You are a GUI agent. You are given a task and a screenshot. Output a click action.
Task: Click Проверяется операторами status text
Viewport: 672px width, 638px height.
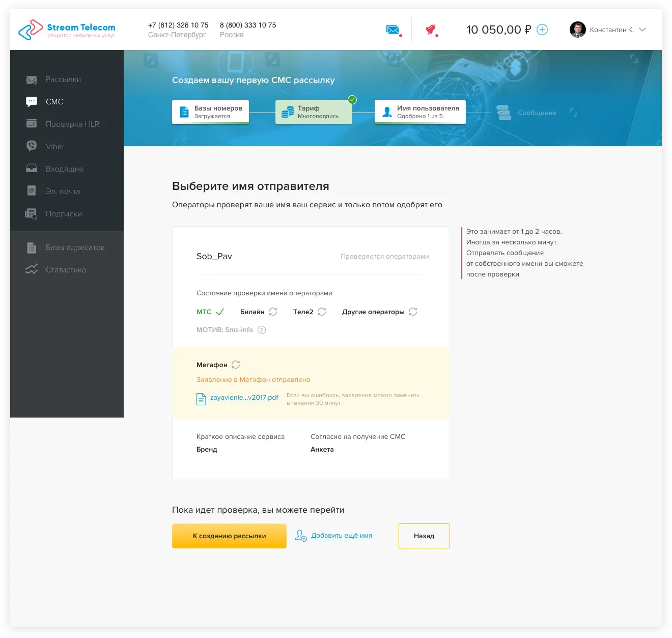coord(385,256)
